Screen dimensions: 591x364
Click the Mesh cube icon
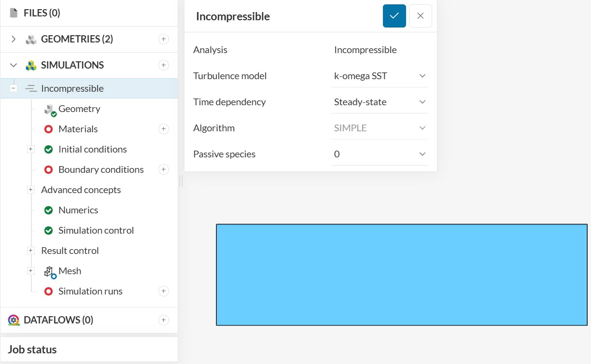click(50, 272)
